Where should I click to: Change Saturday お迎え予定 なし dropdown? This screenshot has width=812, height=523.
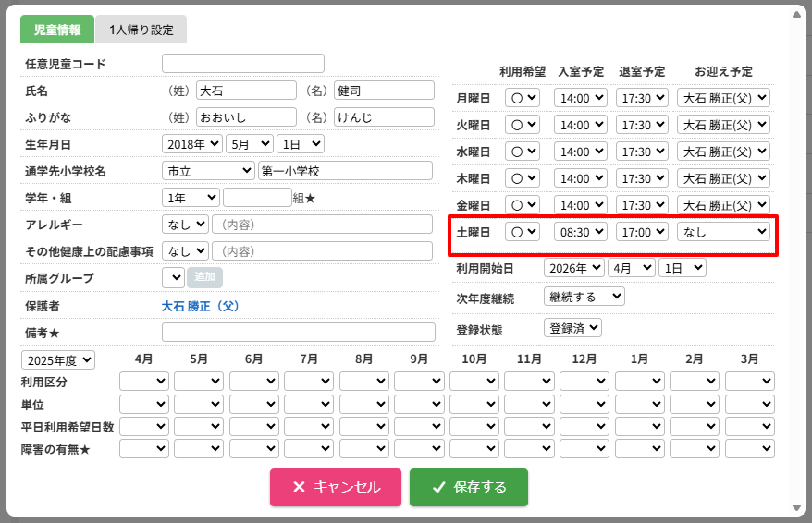pos(723,232)
